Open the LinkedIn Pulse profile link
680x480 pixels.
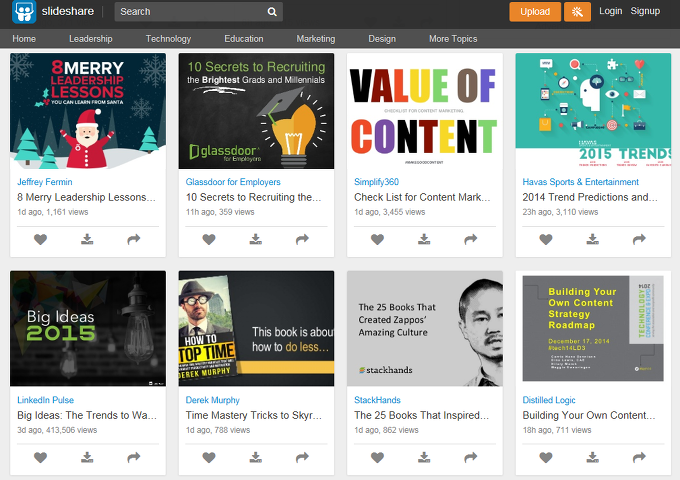[46, 400]
